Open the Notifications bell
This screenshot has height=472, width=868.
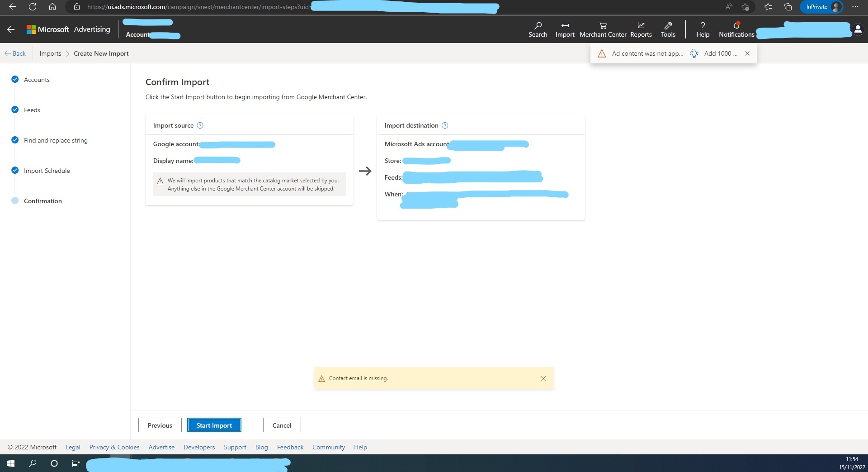tap(736, 29)
